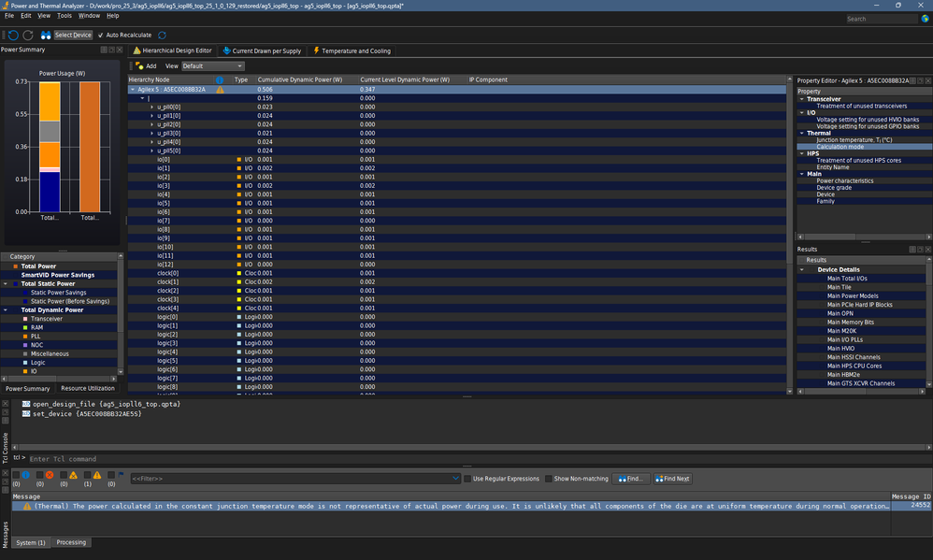Open the Tools menu

(x=64, y=16)
